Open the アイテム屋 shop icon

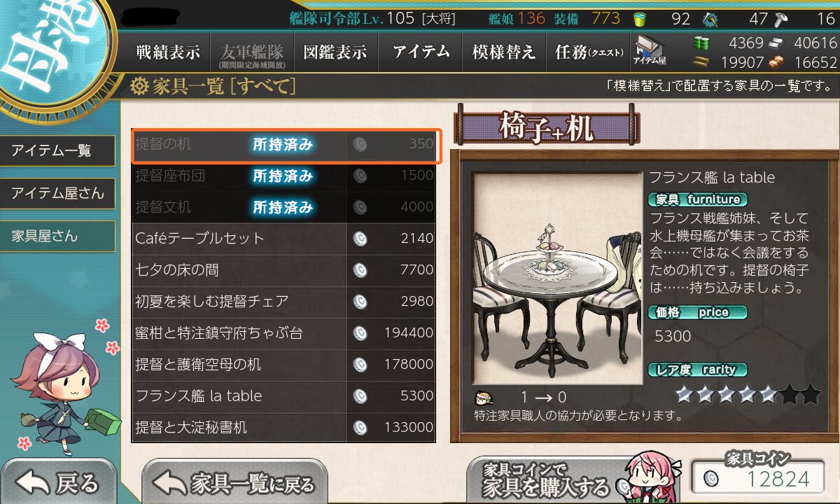(x=650, y=51)
